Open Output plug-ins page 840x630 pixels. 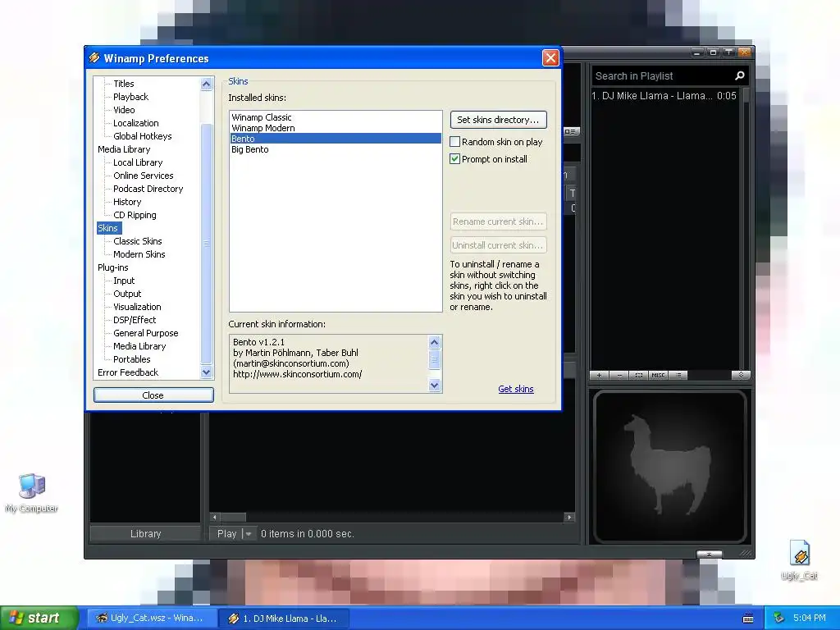point(127,294)
